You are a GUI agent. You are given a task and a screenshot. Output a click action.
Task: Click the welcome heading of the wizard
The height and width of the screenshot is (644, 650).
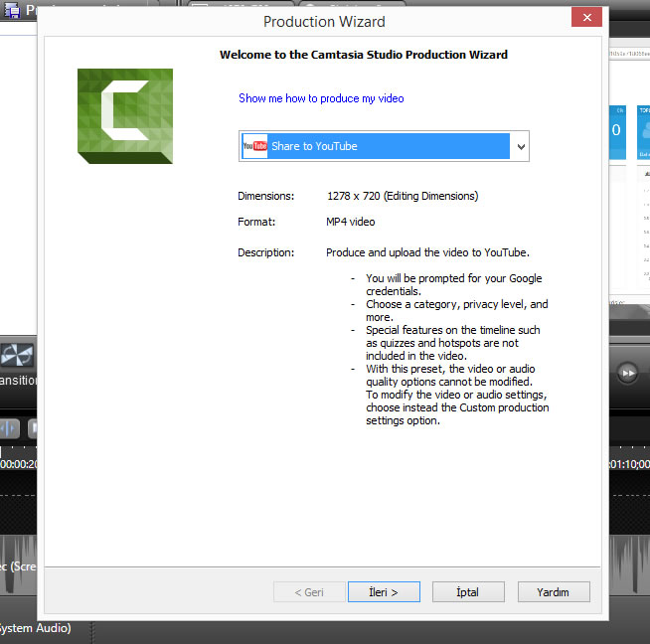(364, 55)
